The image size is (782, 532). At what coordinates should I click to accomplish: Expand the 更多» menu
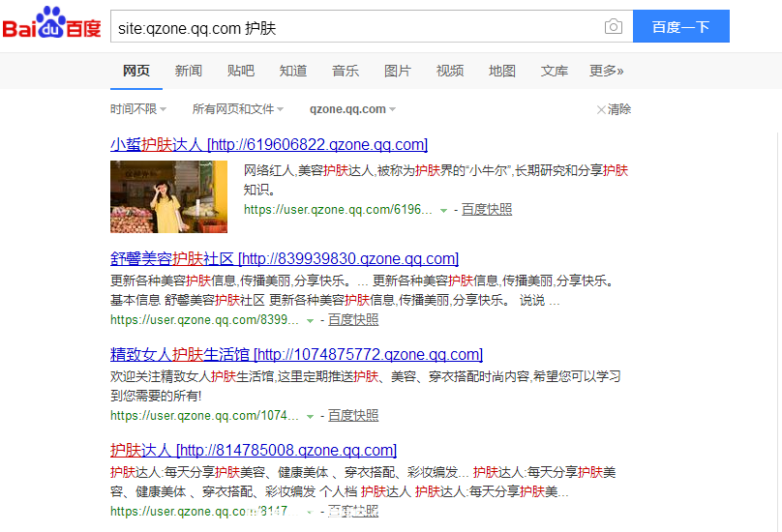pyautogui.click(x=607, y=71)
